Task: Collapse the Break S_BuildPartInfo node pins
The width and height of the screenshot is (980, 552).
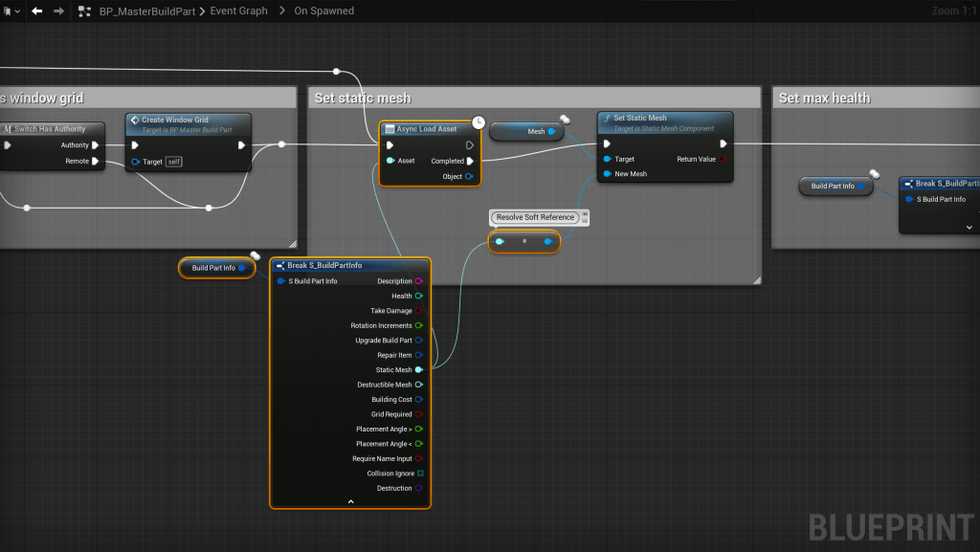Action: point(350,501)
